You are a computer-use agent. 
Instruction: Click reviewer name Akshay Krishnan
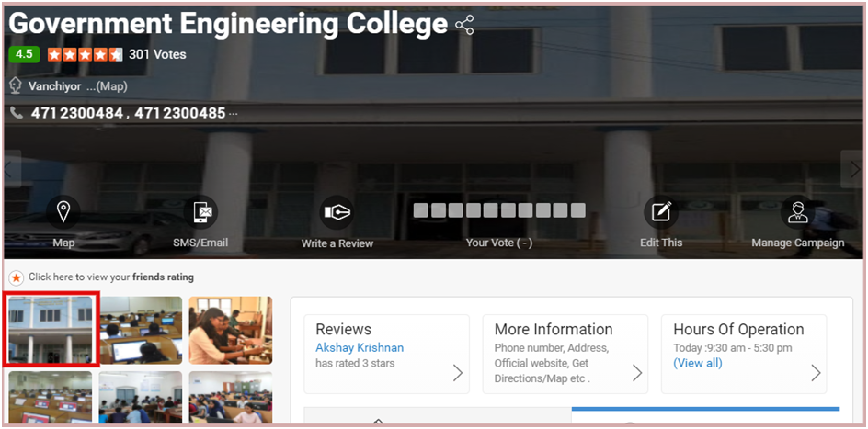pos(360,348)
